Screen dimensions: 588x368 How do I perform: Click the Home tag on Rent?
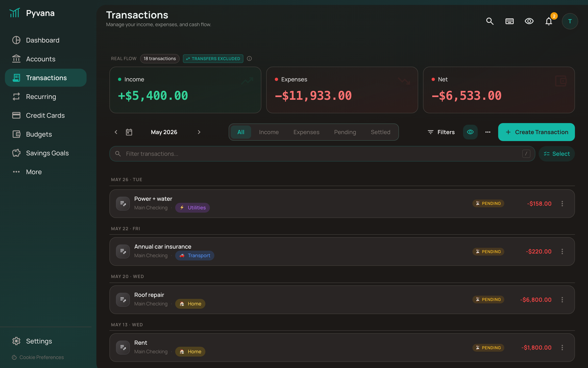[190, 352]
